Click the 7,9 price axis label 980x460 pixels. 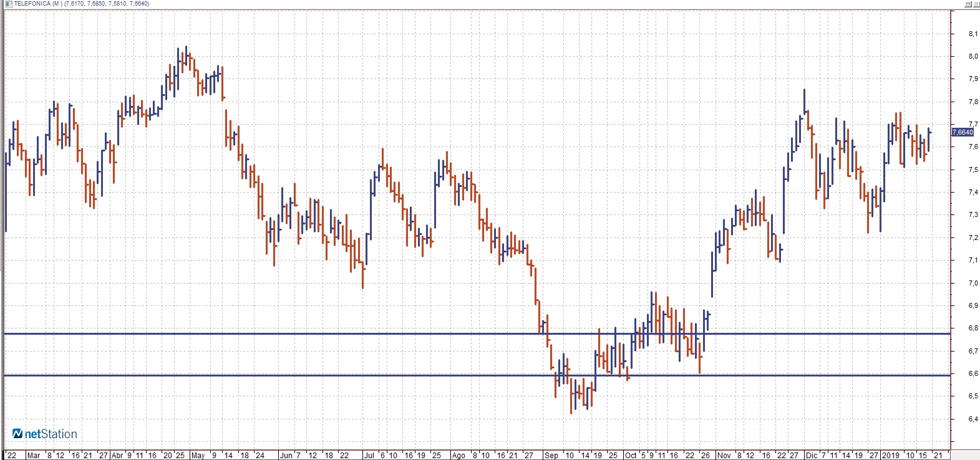pos(973,79)
